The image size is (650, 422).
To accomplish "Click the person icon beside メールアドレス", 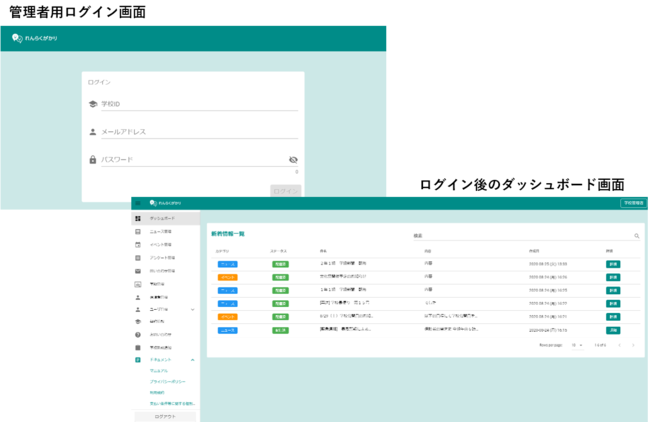I will coord(93,132).
